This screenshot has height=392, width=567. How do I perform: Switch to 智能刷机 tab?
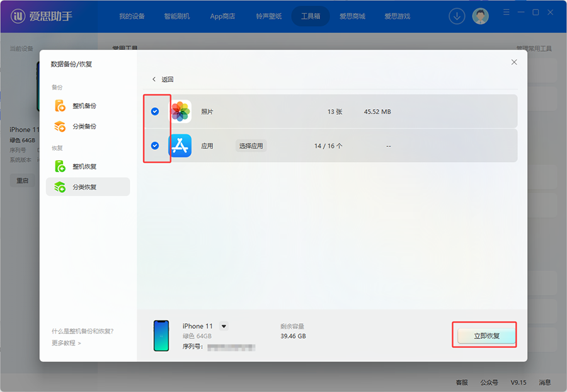pyautogui.click(x=177, y=16)
